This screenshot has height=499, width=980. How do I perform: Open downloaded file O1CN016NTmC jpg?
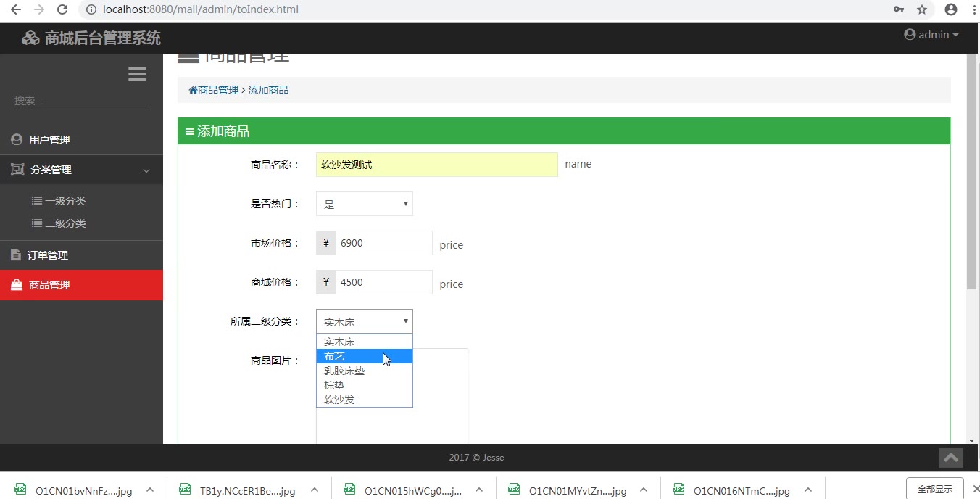[733, 490]
